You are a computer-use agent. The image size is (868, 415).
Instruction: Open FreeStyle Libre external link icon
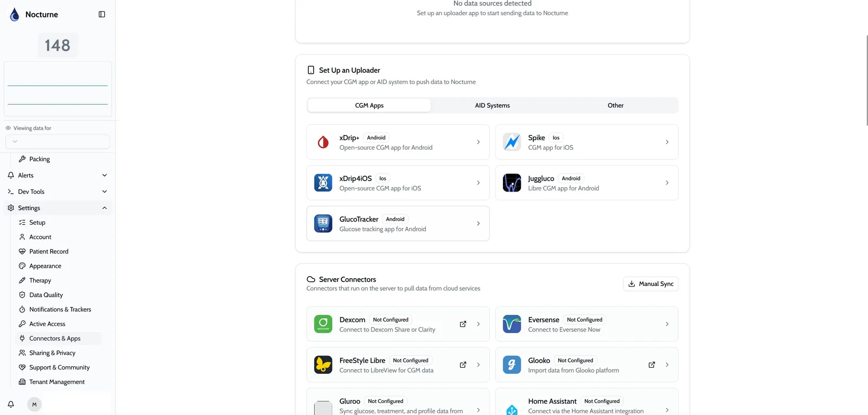coord(463,365)
